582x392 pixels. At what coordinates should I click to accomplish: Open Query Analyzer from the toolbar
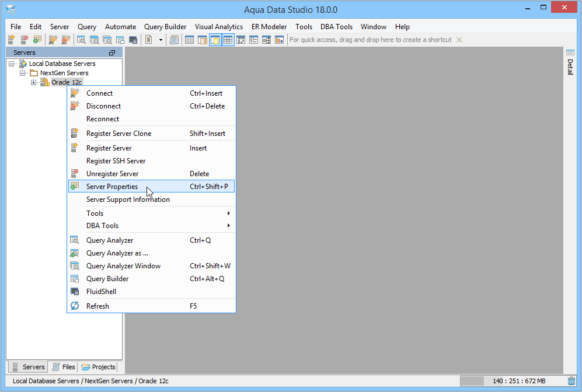coord(81,40)
